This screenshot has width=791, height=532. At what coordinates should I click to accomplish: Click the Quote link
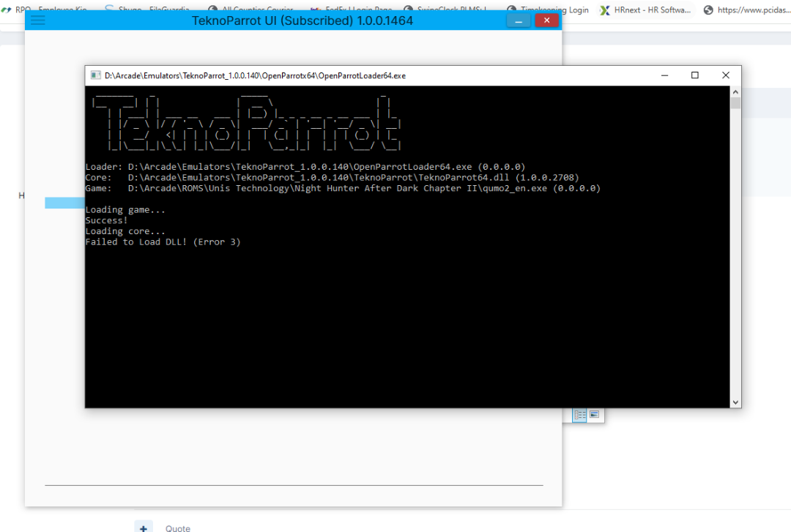point(178,528)
